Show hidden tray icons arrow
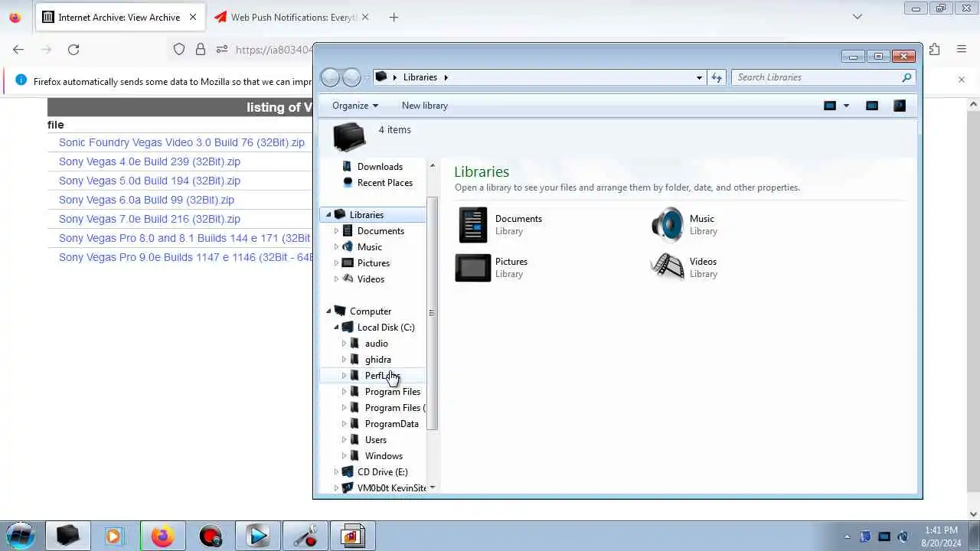 point(847,536)
